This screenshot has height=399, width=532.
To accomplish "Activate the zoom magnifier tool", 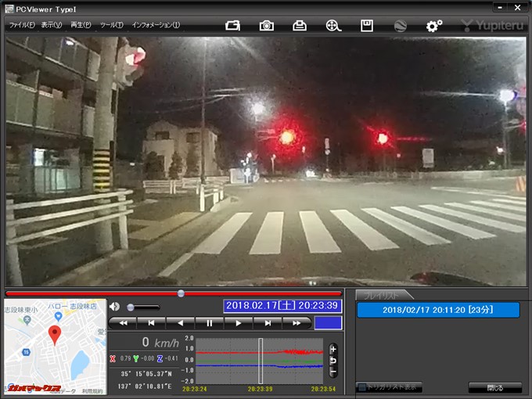I will 333,25.
